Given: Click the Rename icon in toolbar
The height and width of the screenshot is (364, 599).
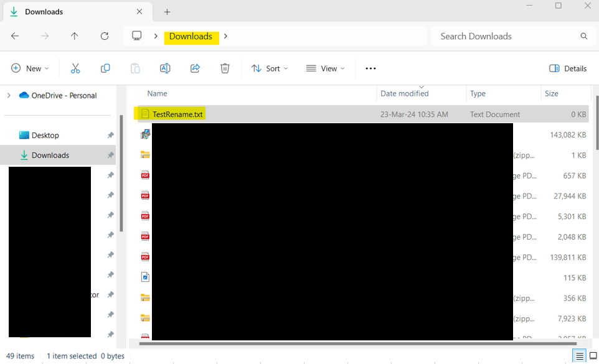Looking at the screenshot, I should 165,68.
